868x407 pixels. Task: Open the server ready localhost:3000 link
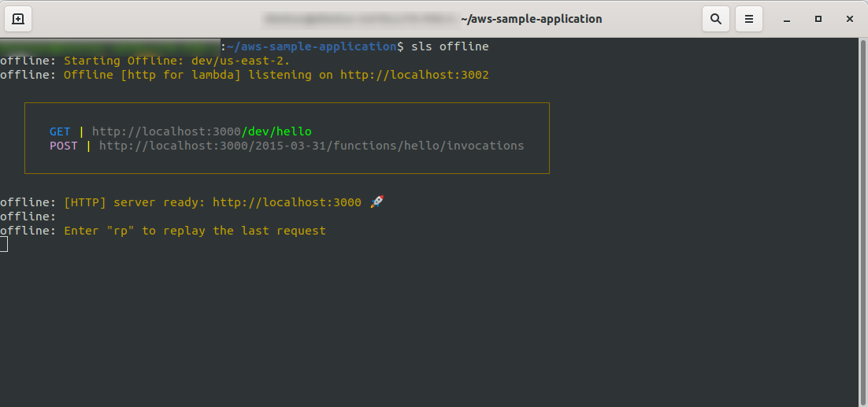(287, 202)
